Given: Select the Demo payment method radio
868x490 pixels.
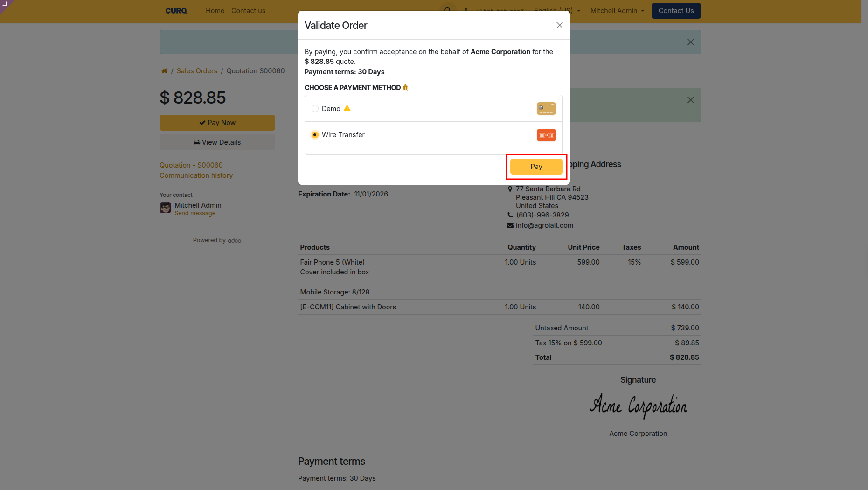Looking at the screenshot, I should (x=315, y=109).
